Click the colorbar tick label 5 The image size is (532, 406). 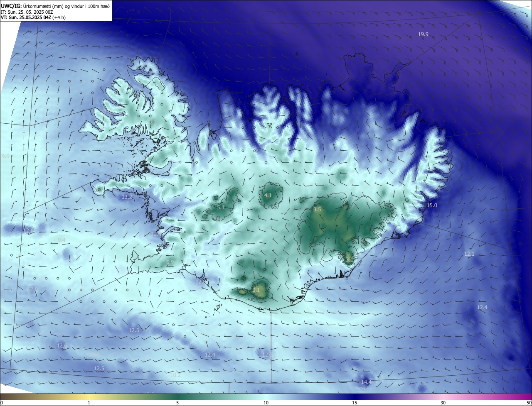click(177, 403)
